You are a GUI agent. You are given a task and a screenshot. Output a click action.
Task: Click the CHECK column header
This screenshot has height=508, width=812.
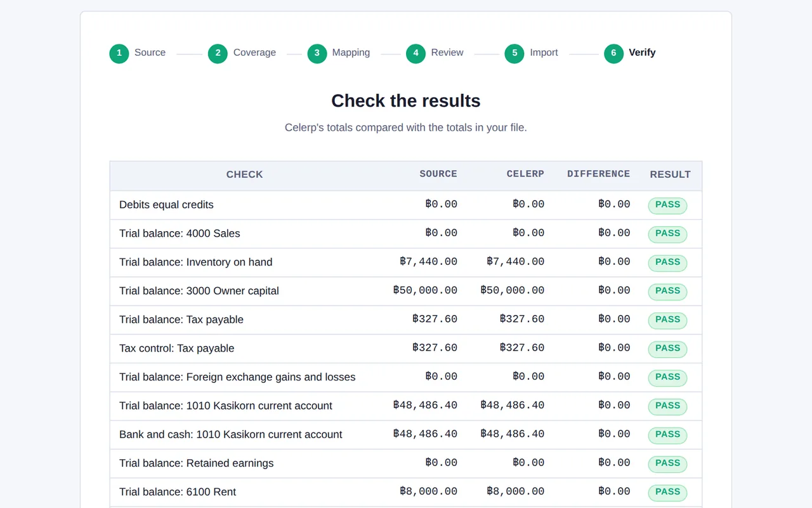pyautogui.click(x=244, y=175)
